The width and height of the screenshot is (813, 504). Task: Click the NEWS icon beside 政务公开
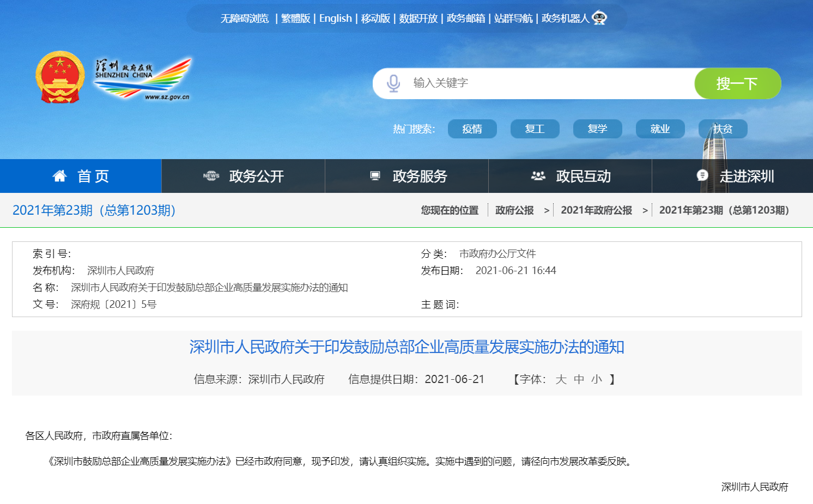(x=211, y=176)
